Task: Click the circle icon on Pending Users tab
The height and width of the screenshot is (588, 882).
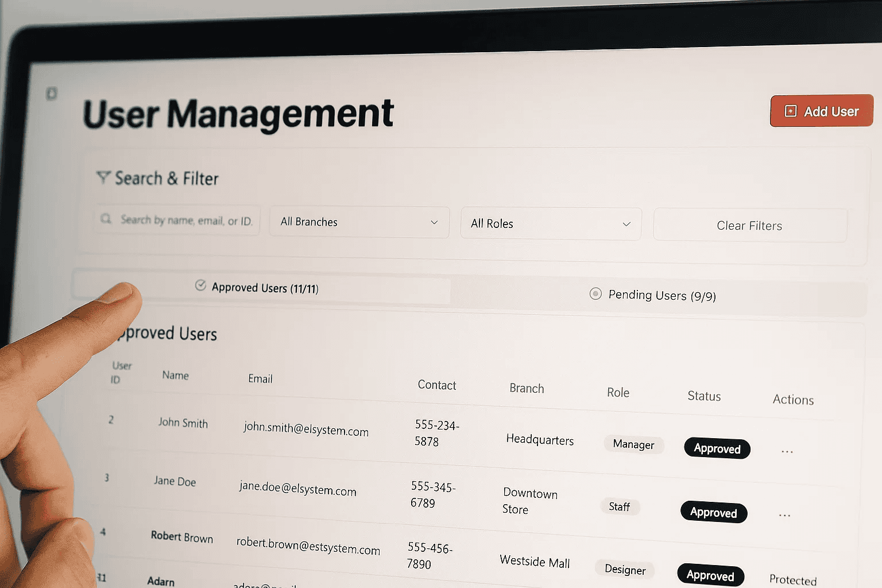Action: tap(595, 293)
